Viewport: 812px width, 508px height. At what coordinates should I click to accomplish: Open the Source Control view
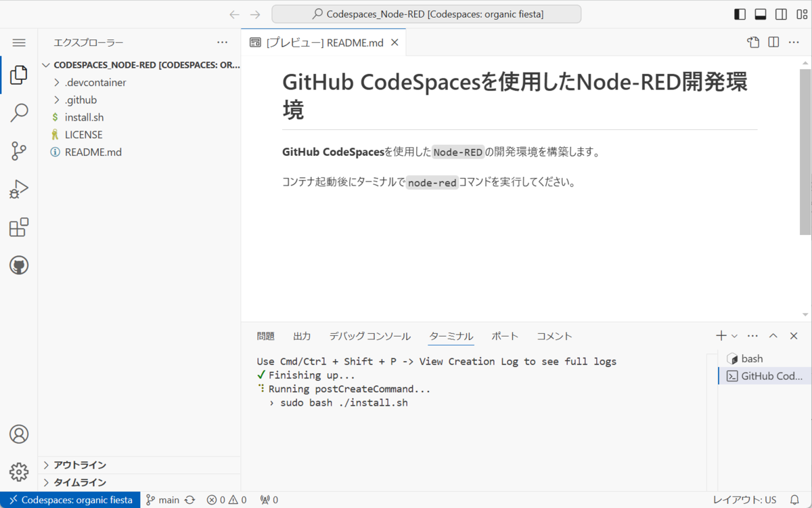coord(19,150)
